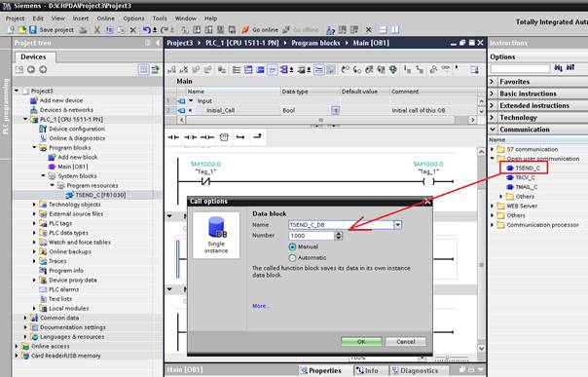The image size is (588, 377).
Task: Collapse the Program blocks folder
Action: 34,147
